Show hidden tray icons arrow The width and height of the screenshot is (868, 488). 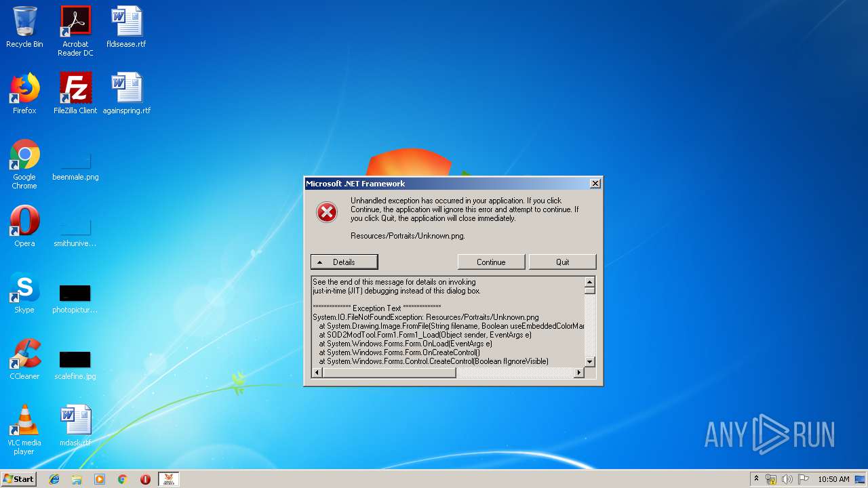(756, 479)
